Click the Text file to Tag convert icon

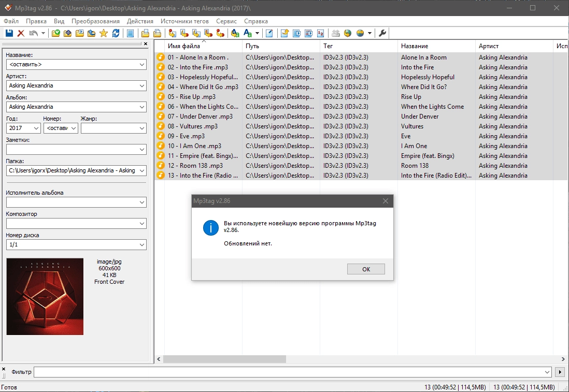(208, 33)
